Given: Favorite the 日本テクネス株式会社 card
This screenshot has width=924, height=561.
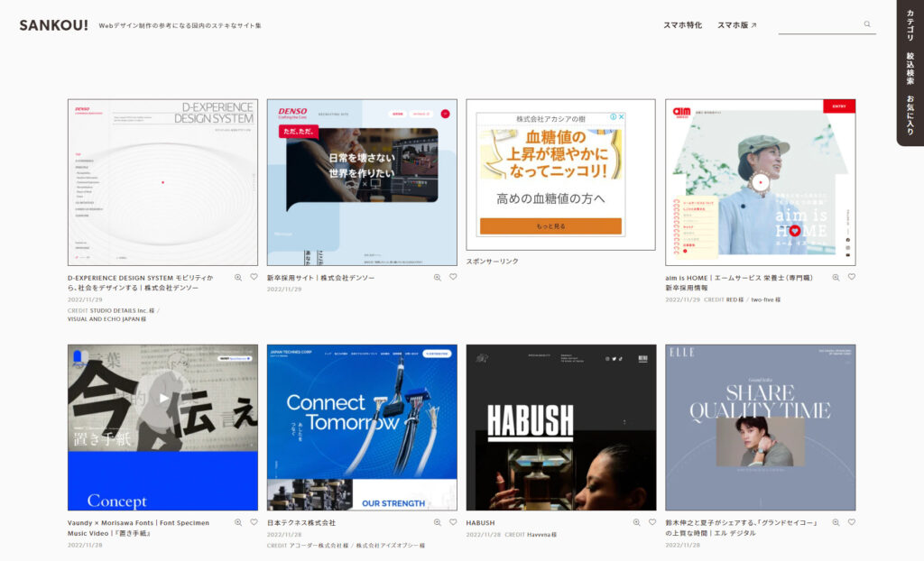Looking at the screenshot, I should coord(453,521).
